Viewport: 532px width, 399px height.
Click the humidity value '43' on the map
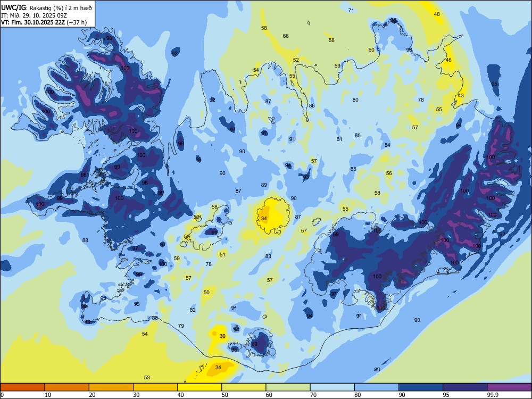(x=461, y=96)
